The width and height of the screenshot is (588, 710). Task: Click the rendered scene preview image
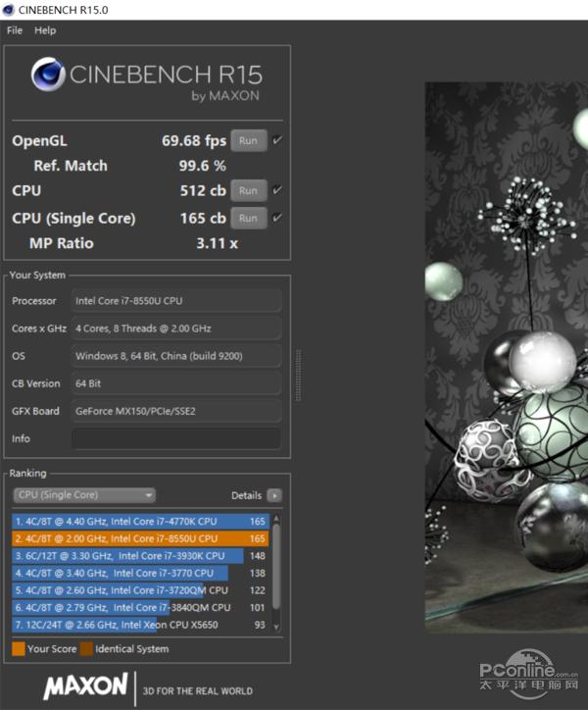pyautogui.click(x=506, y=358)
